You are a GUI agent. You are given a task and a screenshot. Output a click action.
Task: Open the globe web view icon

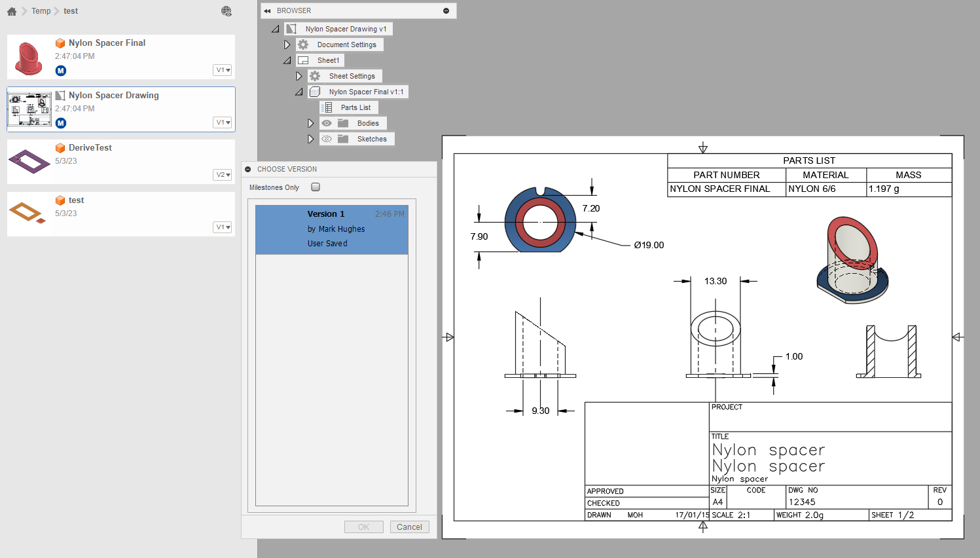(227, 11)
